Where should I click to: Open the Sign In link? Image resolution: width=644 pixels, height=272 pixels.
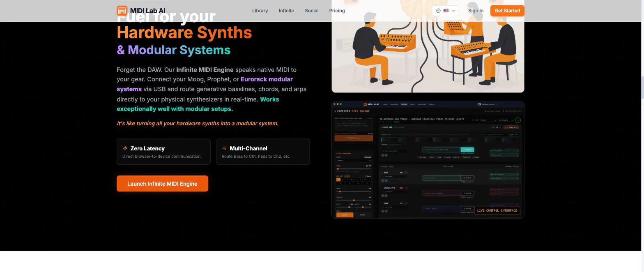coord(476,11)
